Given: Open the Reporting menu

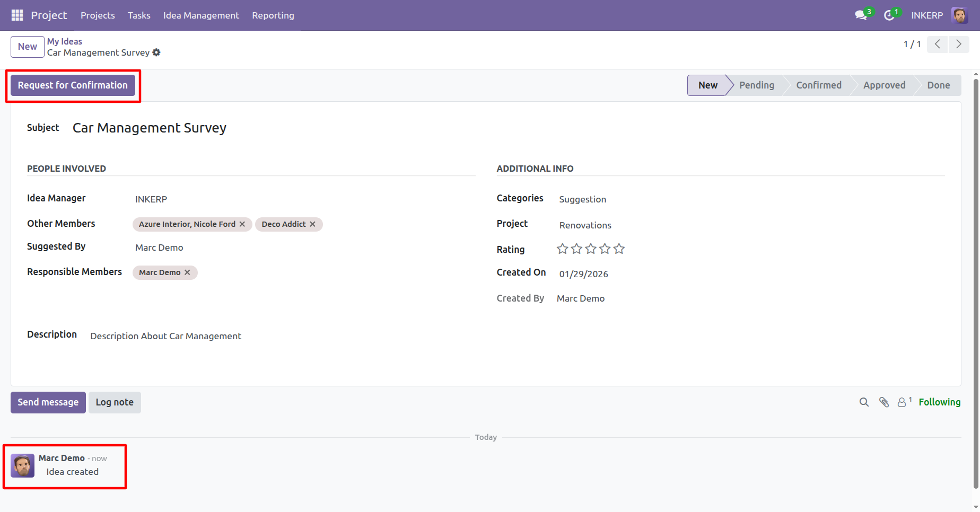Looking at the screenshot, I should (273, 15).
